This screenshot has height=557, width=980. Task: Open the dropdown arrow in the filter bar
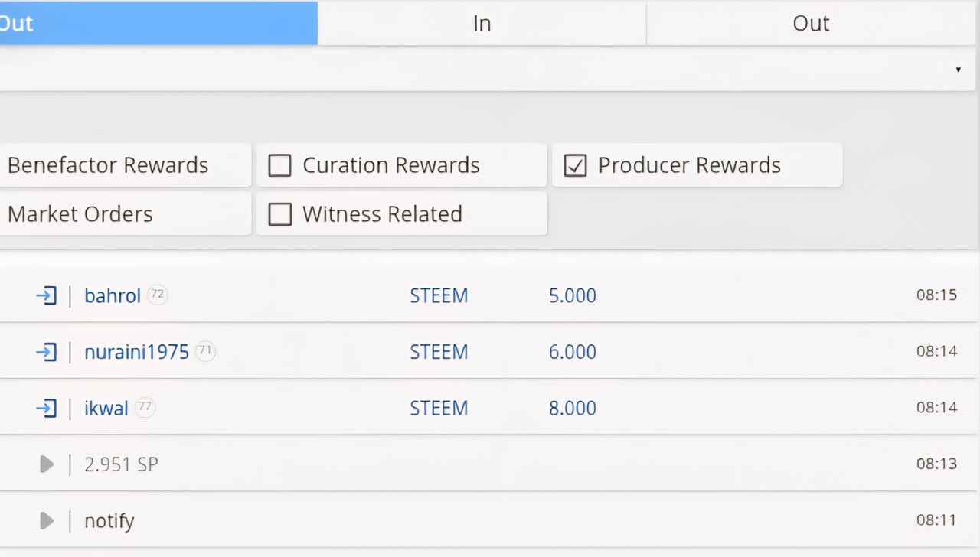958,70
